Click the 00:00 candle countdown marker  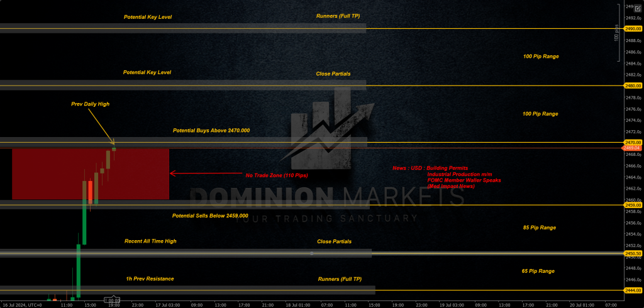112,300
